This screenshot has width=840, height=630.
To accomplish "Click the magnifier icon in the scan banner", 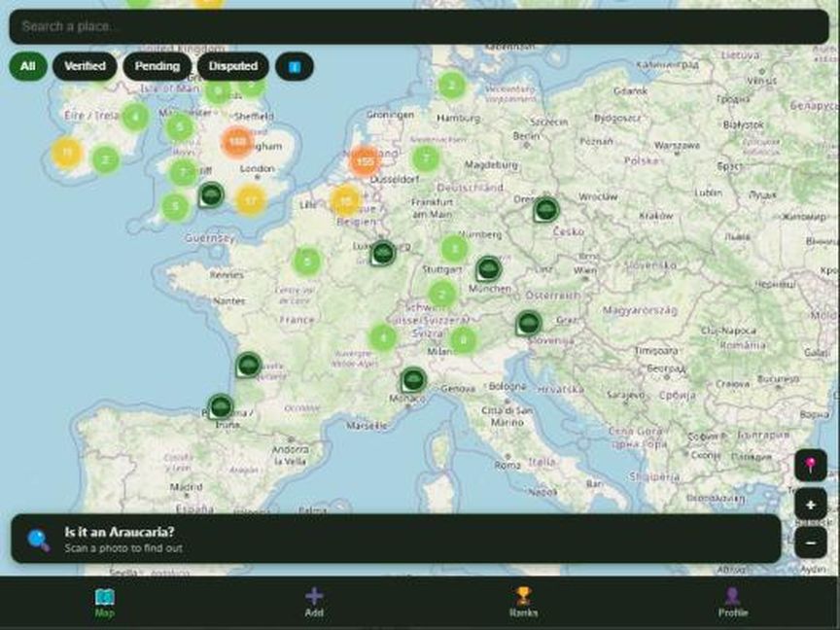I will (x=39, y=540).
